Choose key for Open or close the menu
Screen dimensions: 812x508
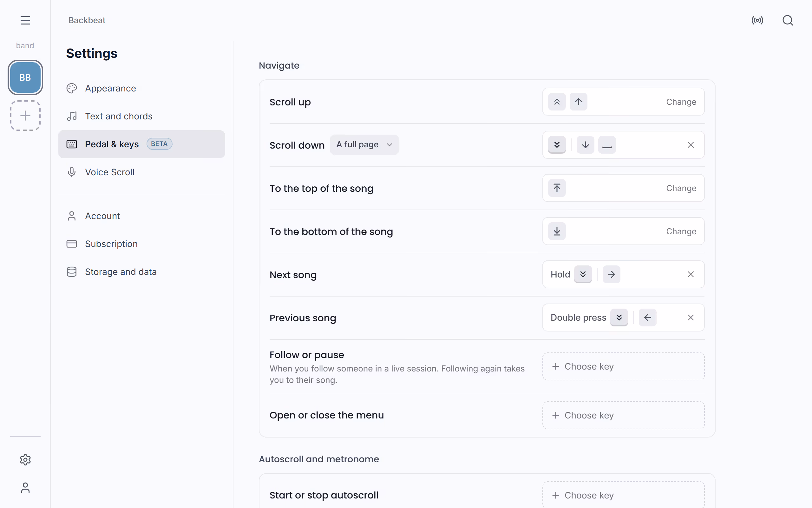click(623, 415)
